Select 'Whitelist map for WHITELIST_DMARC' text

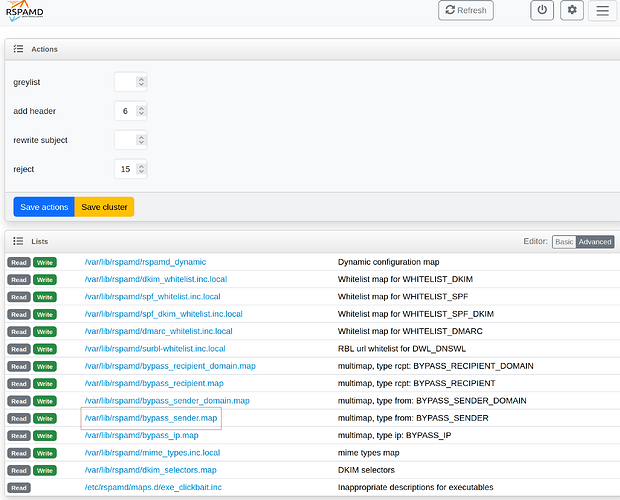(410, 331)
